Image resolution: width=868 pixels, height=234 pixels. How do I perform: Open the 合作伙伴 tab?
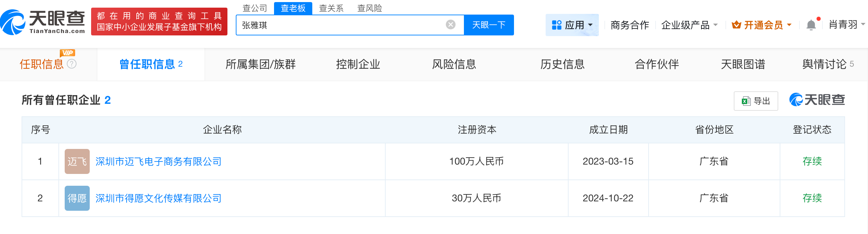657,64
